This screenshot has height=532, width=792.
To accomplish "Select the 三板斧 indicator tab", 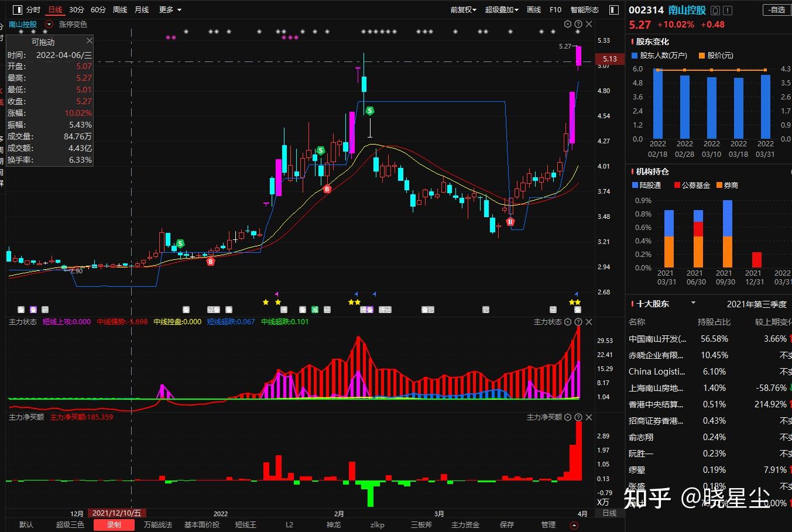I will [421, 525].
